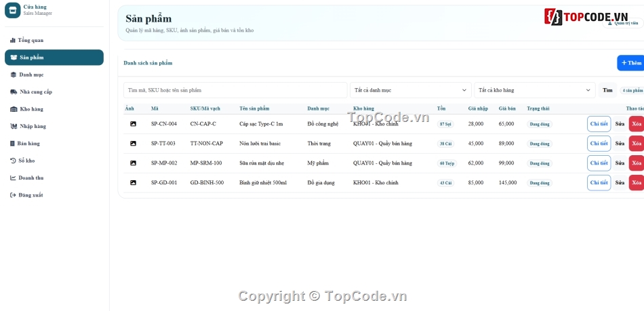Click the logout icon next to Đăng xuất
644x311 pixels.
click(x=13, y=195)
